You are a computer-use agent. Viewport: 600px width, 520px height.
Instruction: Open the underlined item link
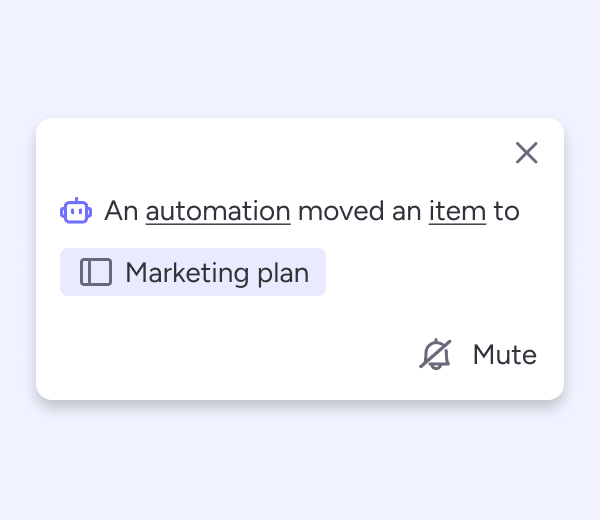click(x=457, y=211)
